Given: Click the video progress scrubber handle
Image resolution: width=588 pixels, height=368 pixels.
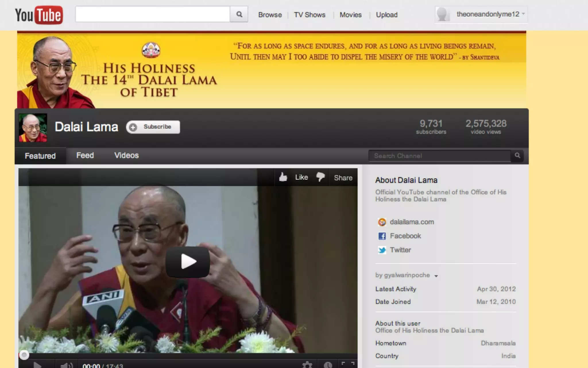Looking at the screenshot, I should (x=24, y=355).
